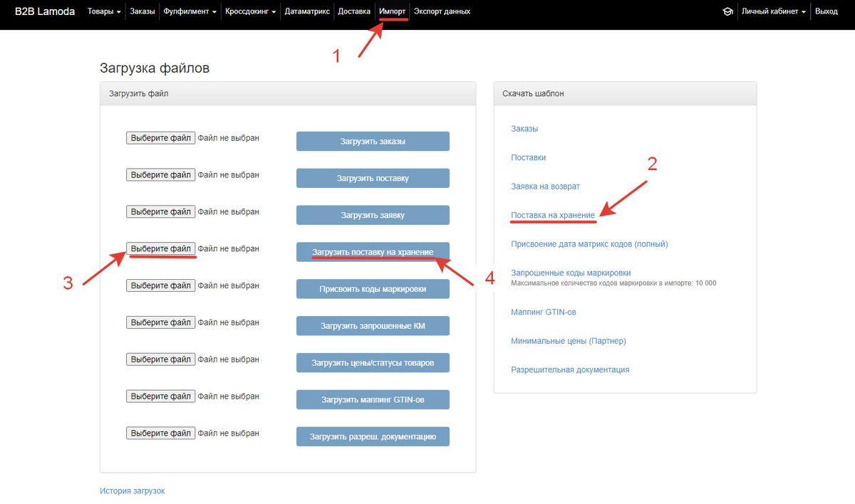The height and width of the screenshot is (504, 855).
Task: Click the Загрузить заявку button
Action: tap(373, 215)
